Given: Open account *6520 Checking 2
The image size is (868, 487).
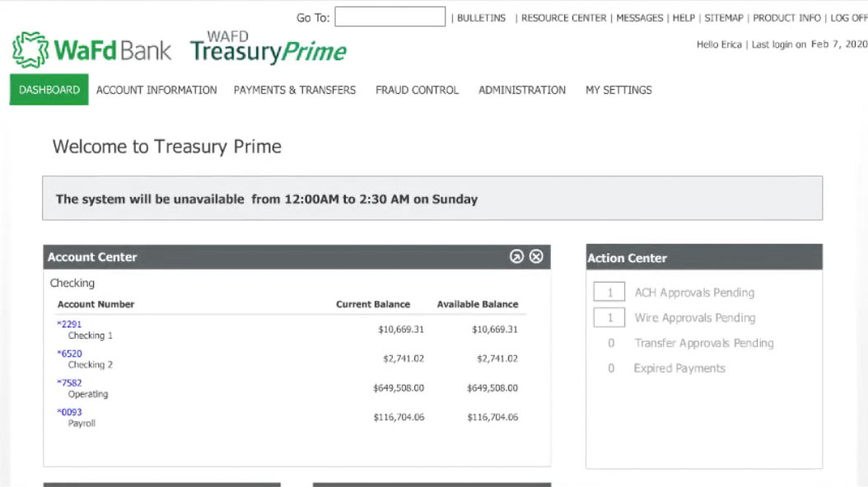Looking at the screenshot, I should pyautogui.click(x=69, y=354).
